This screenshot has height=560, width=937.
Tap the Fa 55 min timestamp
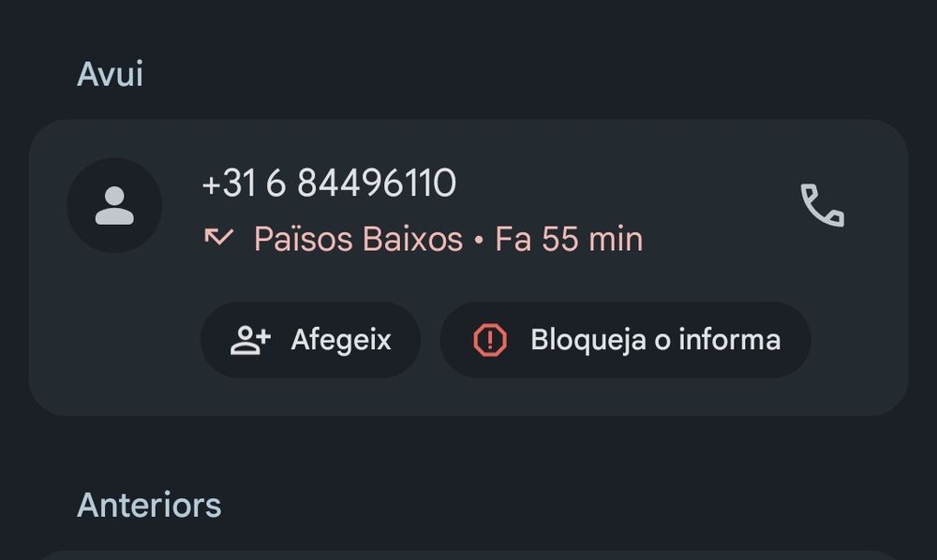tap(569, 240)
